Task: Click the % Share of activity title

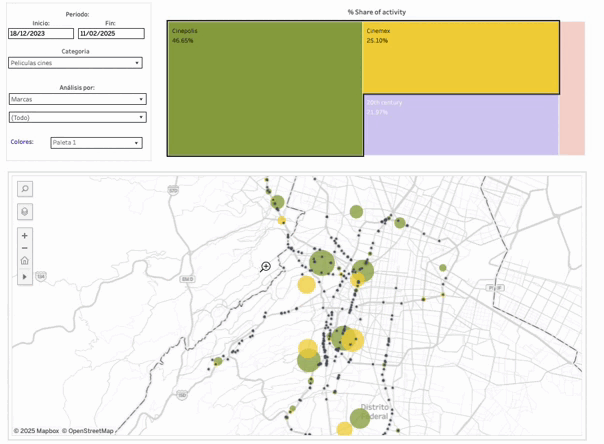Action: point(377,12)
